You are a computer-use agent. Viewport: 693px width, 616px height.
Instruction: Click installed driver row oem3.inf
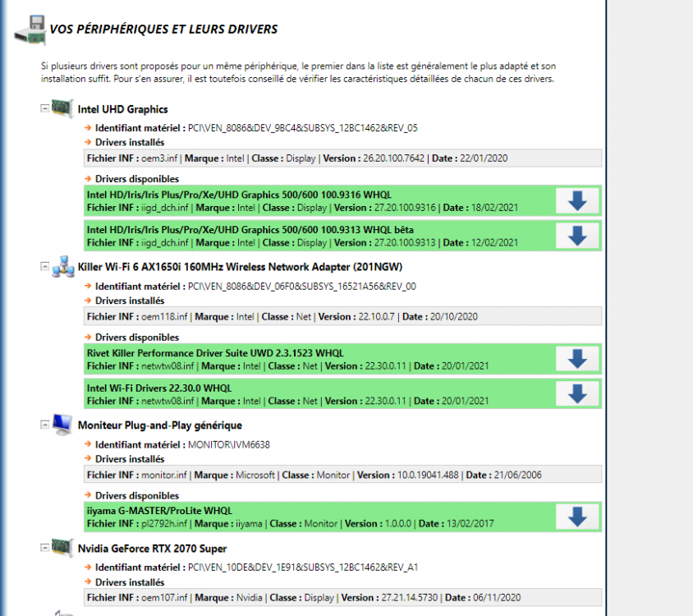click(x=342, y=159)
